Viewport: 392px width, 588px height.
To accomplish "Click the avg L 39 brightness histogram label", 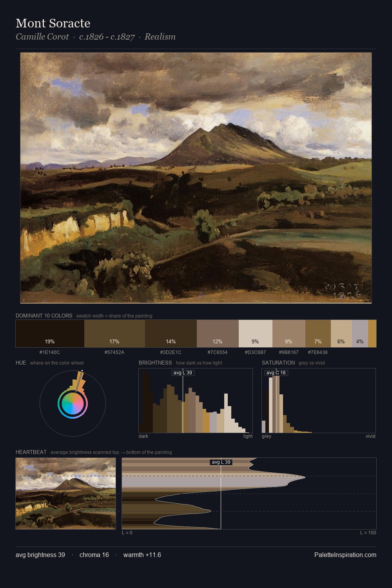I will [183, 373].
